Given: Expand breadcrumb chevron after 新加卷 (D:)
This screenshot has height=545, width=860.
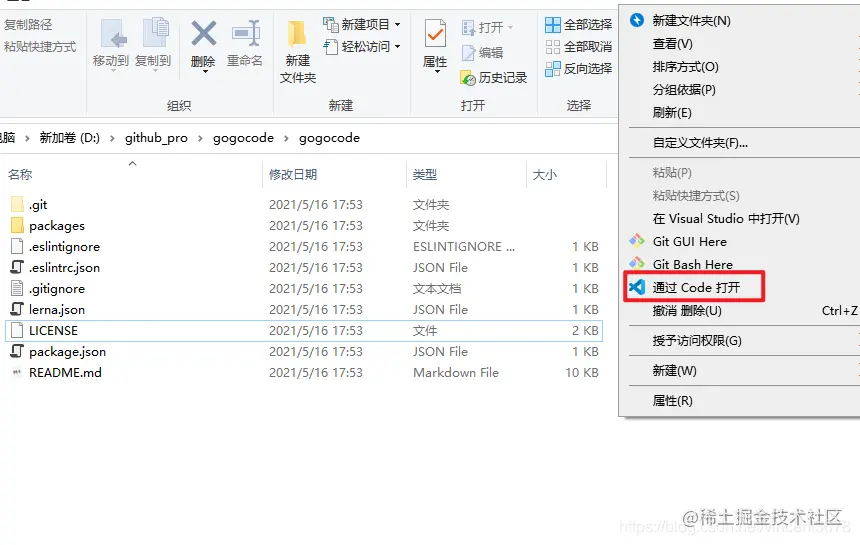Looking at the screenshot, I should point(112,138).
